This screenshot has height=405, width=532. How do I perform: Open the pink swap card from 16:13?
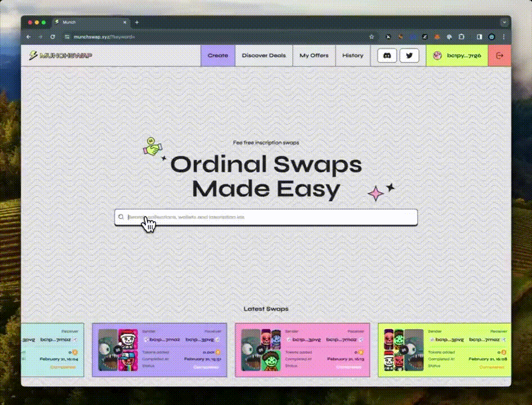pyautogui.click(x=303, y=350)
